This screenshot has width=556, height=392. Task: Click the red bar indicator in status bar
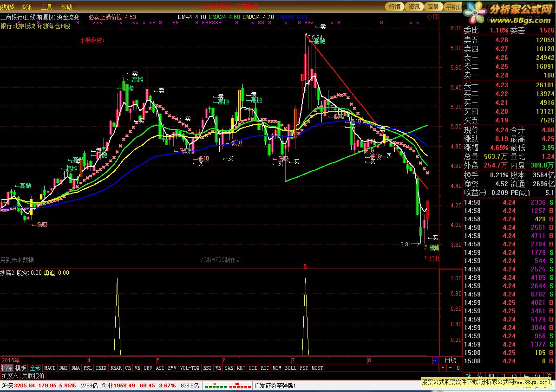[x=240, y=386]
